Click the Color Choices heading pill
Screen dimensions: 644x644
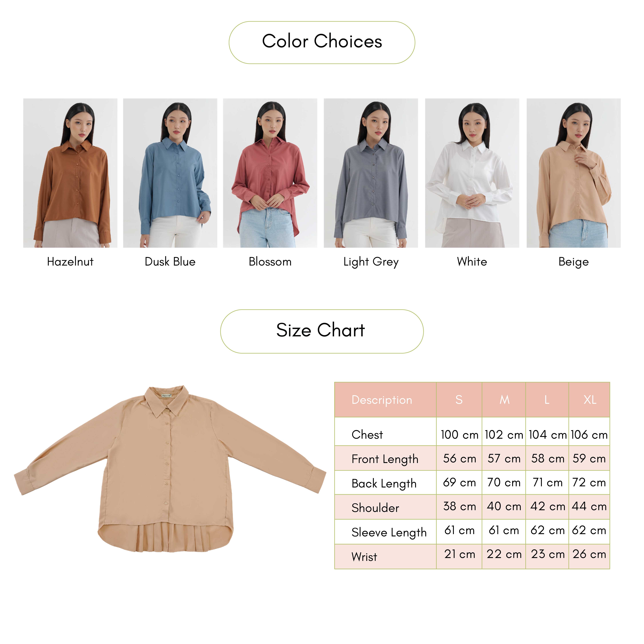click(322, 42)
